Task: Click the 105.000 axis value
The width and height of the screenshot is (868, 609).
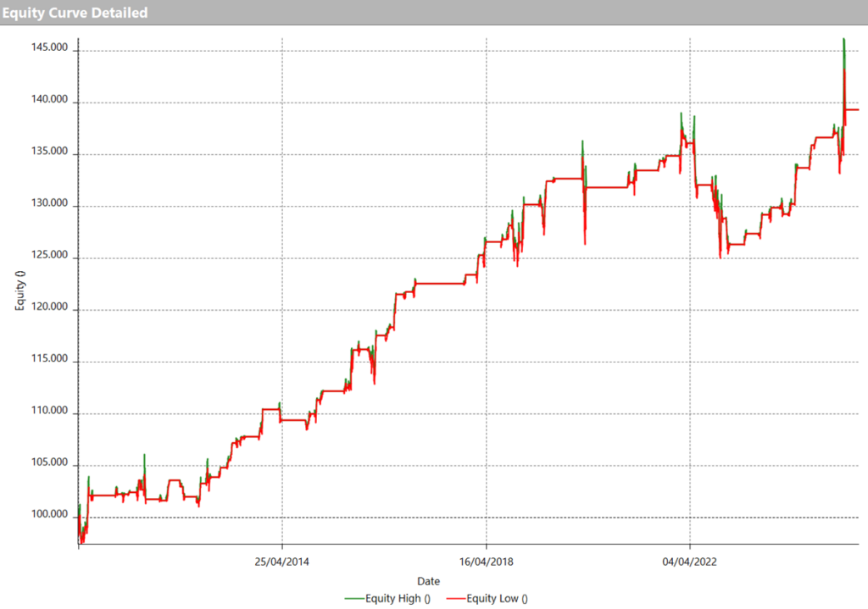Action: pos(49,462)
